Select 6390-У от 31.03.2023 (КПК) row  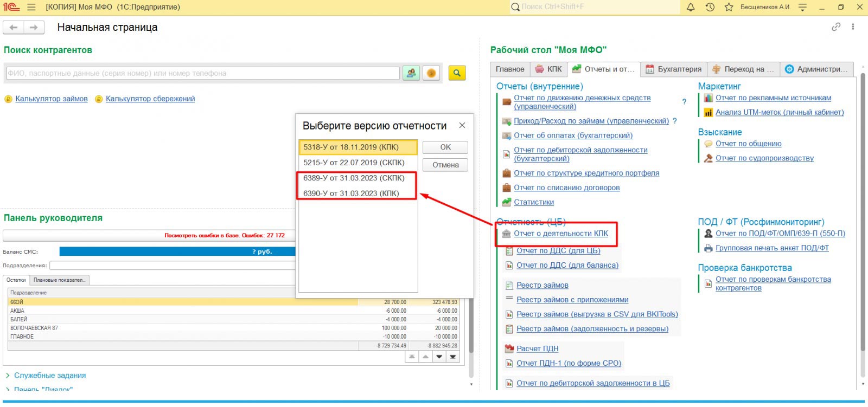[x=358, y=193]
